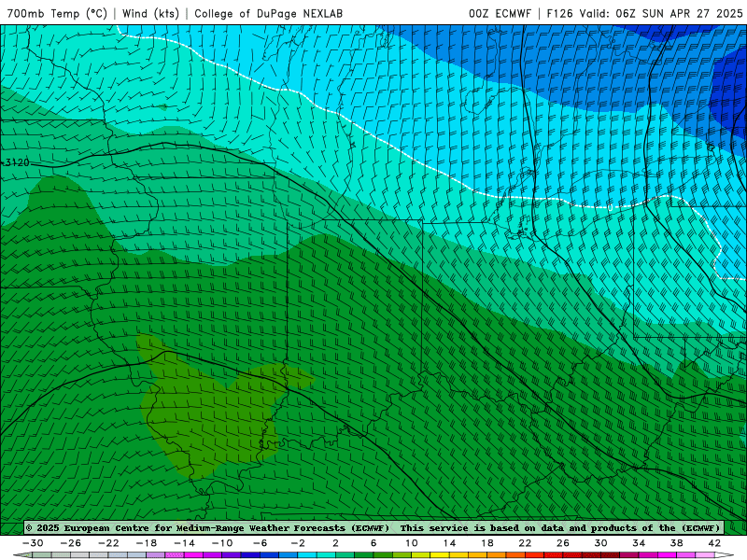This screenshot has width=747, height=560.
Task: Click the '-30' colorbar label
Action: point(33,543)
